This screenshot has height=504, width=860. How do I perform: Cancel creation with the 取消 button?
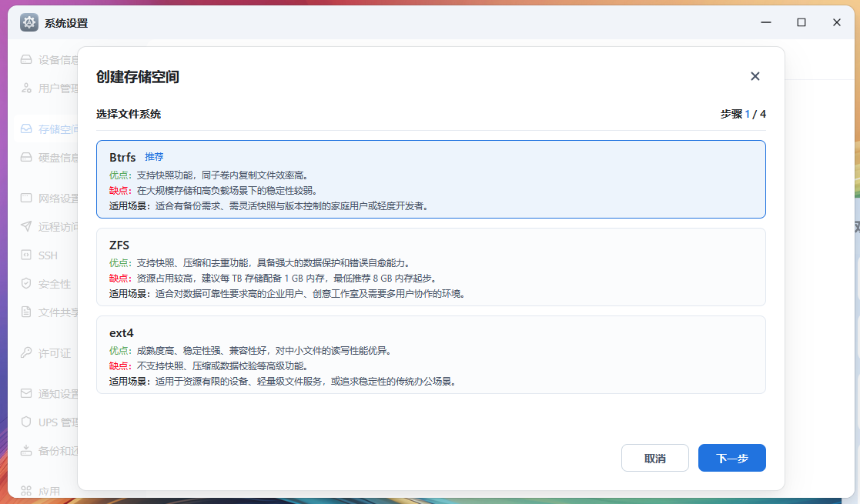pos(654,458)
